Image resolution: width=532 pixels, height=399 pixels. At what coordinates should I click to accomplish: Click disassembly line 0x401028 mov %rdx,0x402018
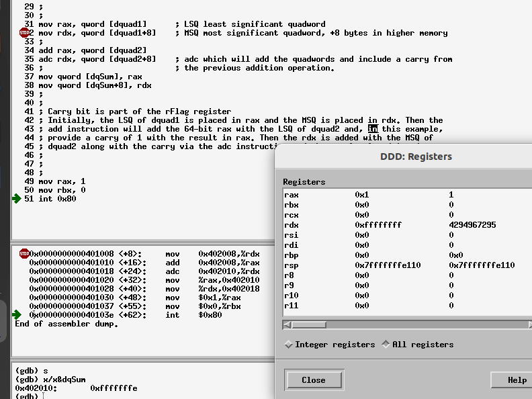[x=144, y=289]
